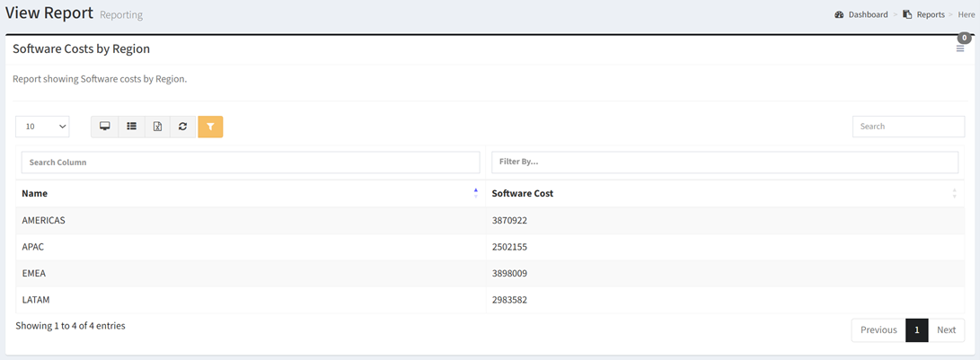Select page 1 in pagination
Viewport: 980px width, 360px height.
tap(917, 330)
